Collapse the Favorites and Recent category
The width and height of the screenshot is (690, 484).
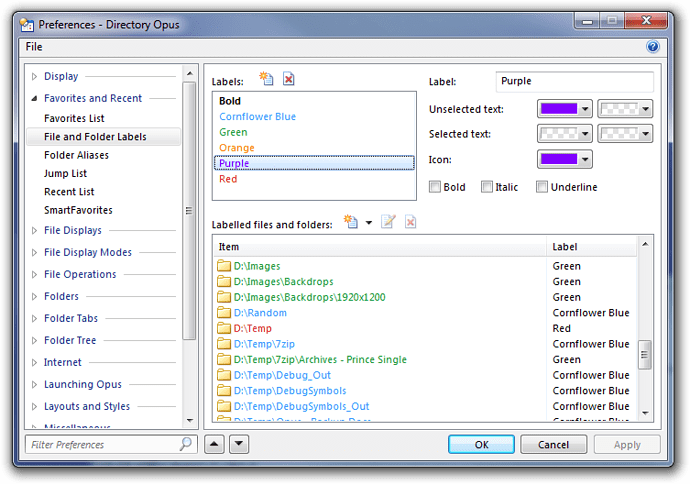coord(34,99)
